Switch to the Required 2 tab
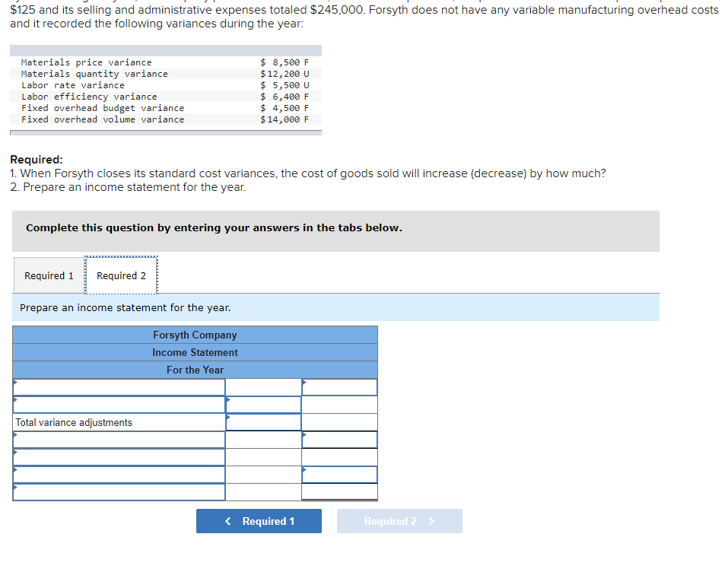The width and height of the screenshot is (728, 572). (120, 275)
